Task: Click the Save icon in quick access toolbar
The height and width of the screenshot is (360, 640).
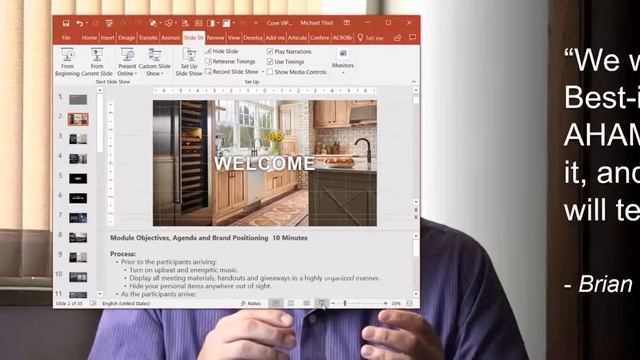Action: pyautogui.click(x=66, y=23)
